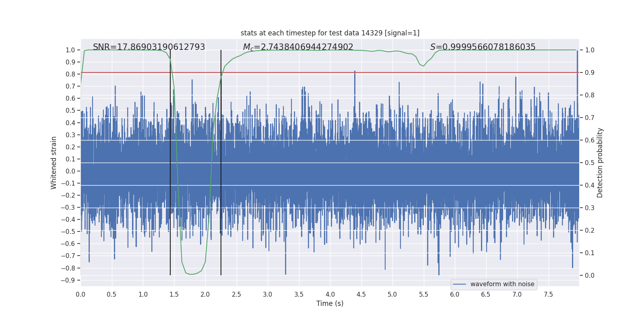
Task: Click the time-axis tick label 5.0
Action: pos(392,294)
